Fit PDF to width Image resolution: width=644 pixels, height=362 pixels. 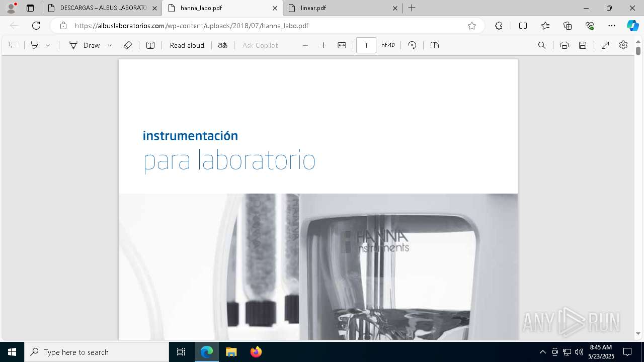342,45
